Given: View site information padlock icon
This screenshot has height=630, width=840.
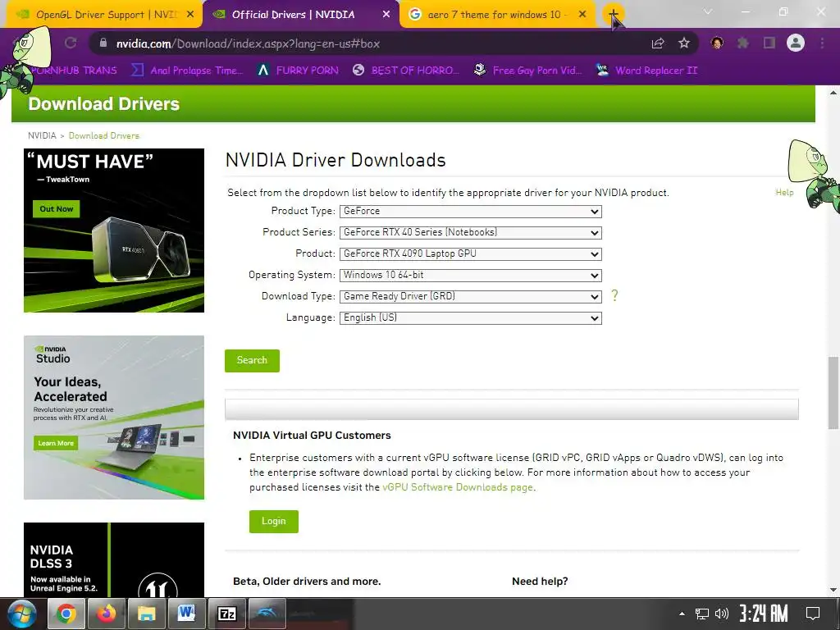Looking at the screenshot, I should click(x=103, y=43).
